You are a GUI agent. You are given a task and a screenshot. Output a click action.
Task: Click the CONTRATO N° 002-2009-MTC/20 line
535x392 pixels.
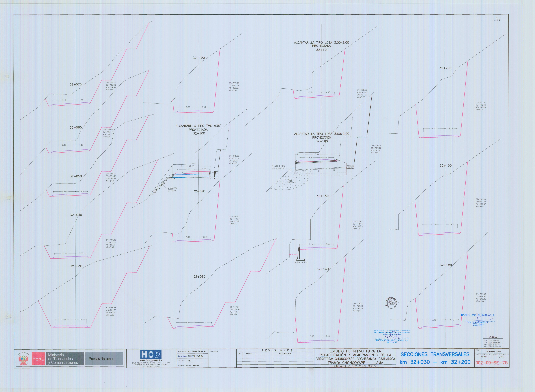(355, 366)
